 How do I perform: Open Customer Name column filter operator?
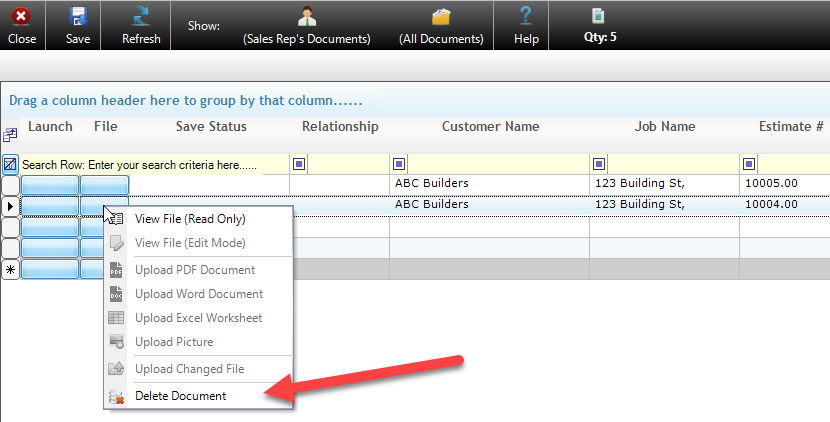coord(399,164)
